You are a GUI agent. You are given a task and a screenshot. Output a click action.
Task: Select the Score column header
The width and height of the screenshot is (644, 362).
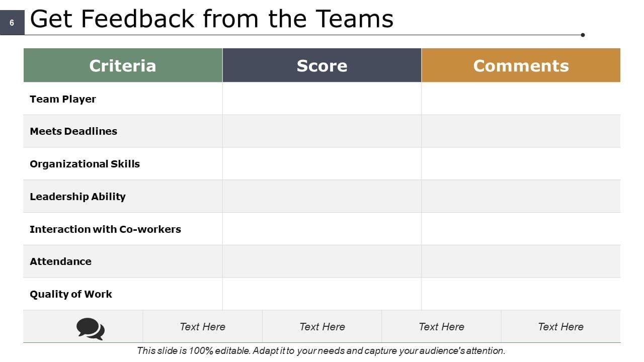tap(322, 65)
